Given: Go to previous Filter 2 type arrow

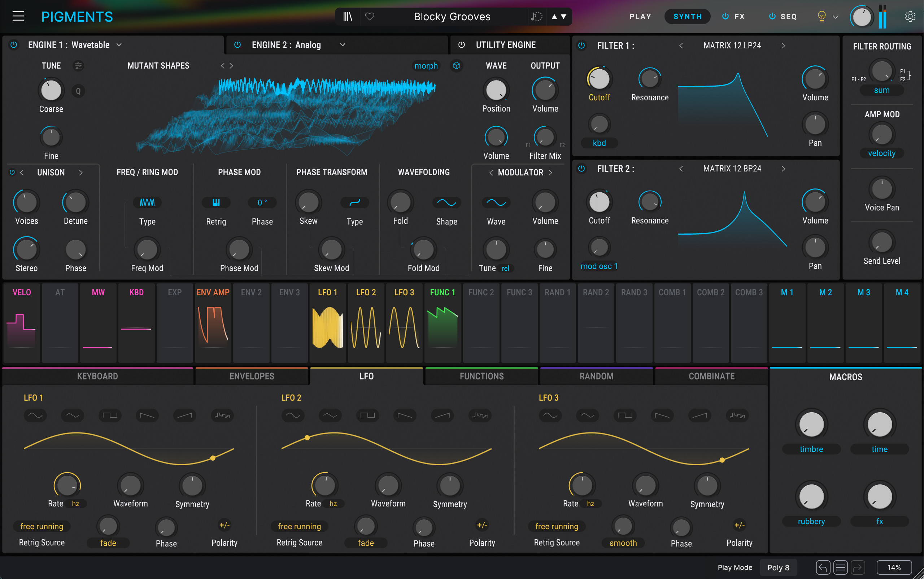Looking at the screenshot, I should click(x=681, y=169).
